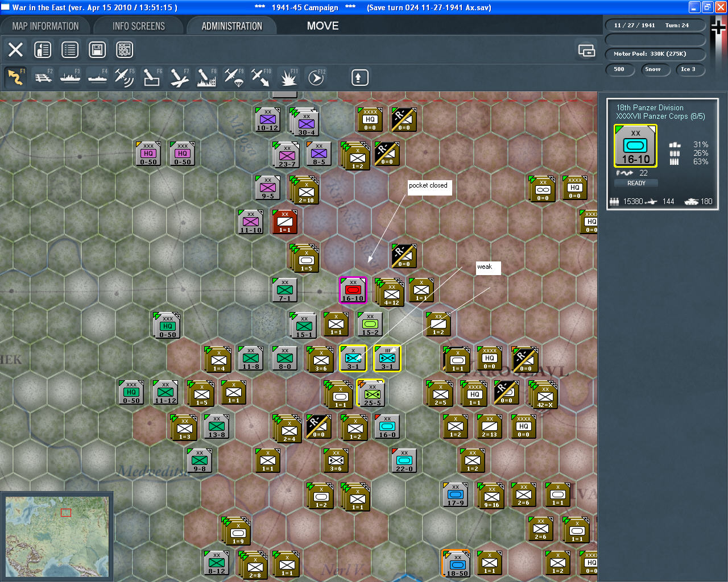Screen dimensions: 728x582
Task: Toggle the up-arrow box toolbar button
Action: click(x=359, y=77)
